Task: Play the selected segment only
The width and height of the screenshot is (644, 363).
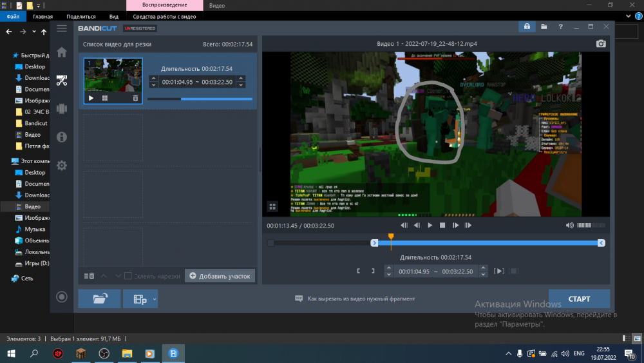Action: [x=498, y=271]
